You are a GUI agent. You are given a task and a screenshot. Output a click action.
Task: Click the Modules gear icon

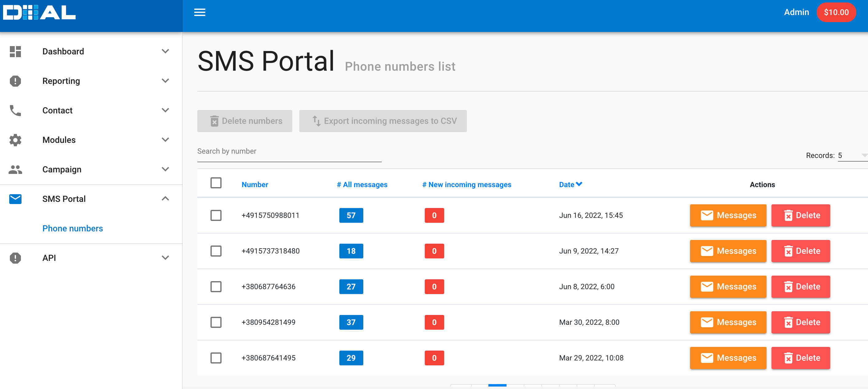[x=15, y=140]
